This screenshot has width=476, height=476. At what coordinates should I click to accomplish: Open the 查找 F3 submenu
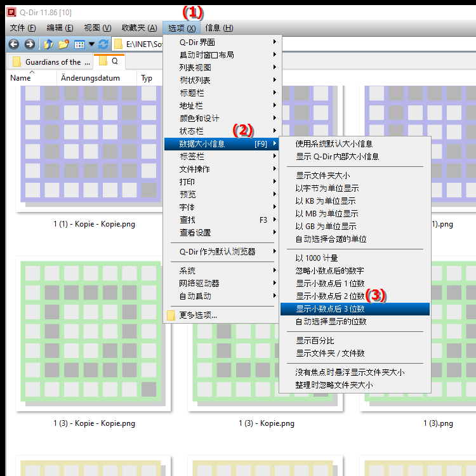click(222, 220)
